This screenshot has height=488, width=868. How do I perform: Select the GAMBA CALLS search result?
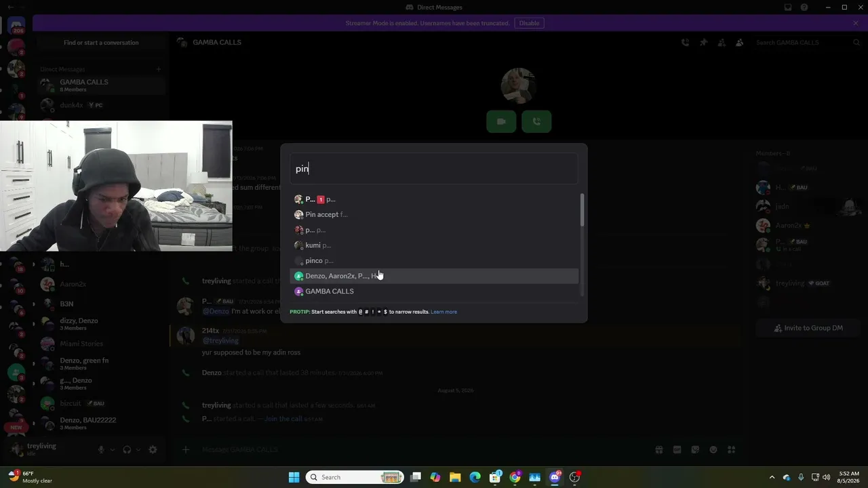click(x=434, y=291)
